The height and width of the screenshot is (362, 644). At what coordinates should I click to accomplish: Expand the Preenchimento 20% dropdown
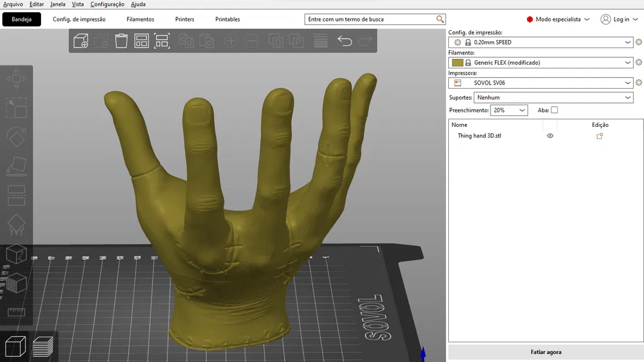coord(509,110)
